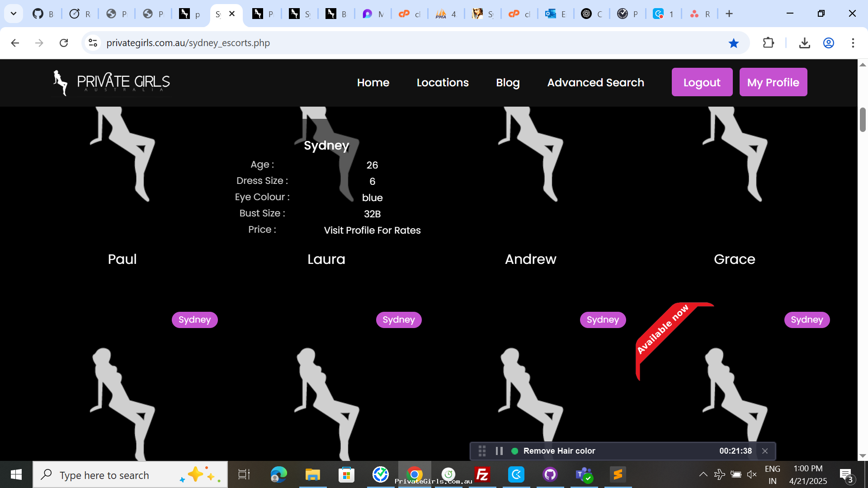Click the page vertical scrollbar thumb
The image size is (868, 488).
[x=863, y=120]
